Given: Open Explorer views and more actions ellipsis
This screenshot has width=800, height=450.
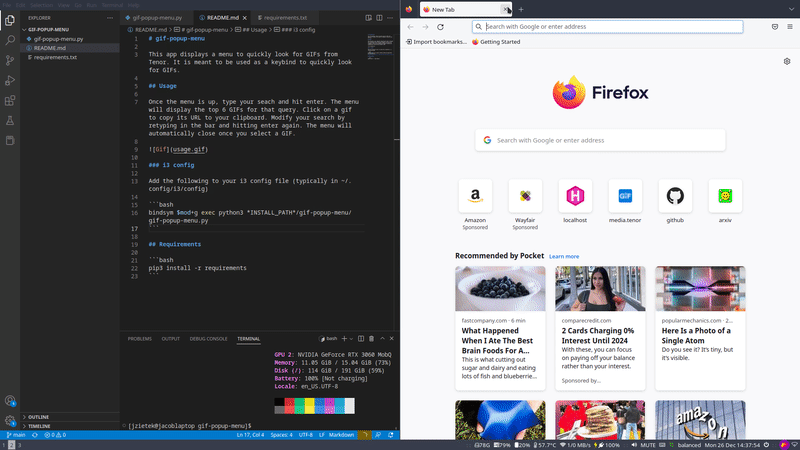Looking at the screenshot, I should point(110,18).
